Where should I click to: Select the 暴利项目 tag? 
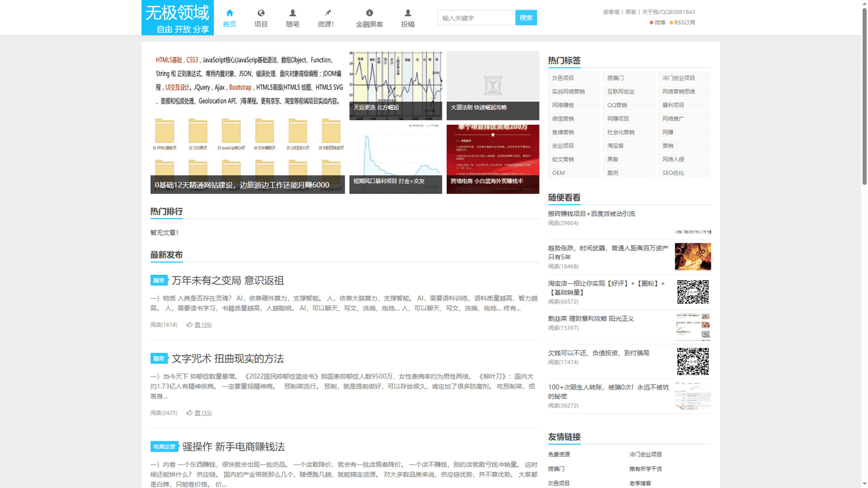coord(684,105)
